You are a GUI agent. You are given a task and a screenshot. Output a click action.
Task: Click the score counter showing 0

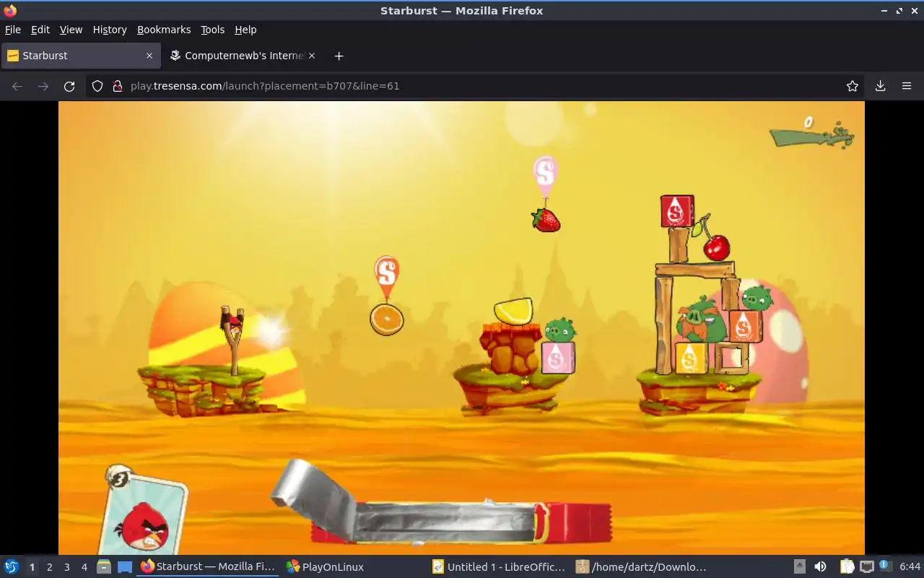[x=808, y=122]
